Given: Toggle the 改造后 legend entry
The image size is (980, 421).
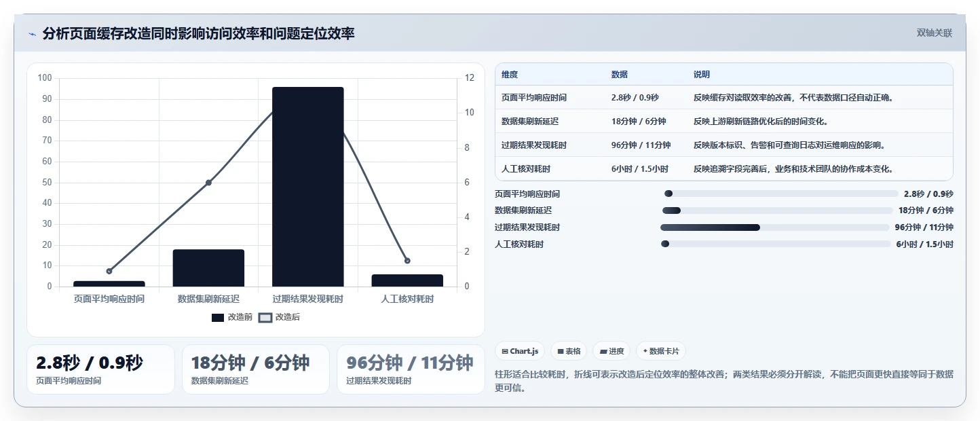Looking at the screenshot, I should pyautogui.click(x=280, y=317).
